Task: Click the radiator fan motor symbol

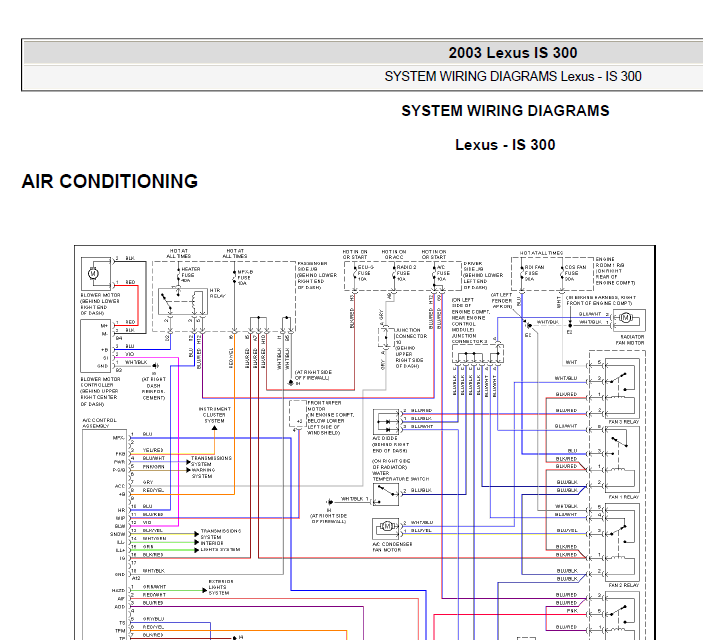Action: [x=629, y=320]
